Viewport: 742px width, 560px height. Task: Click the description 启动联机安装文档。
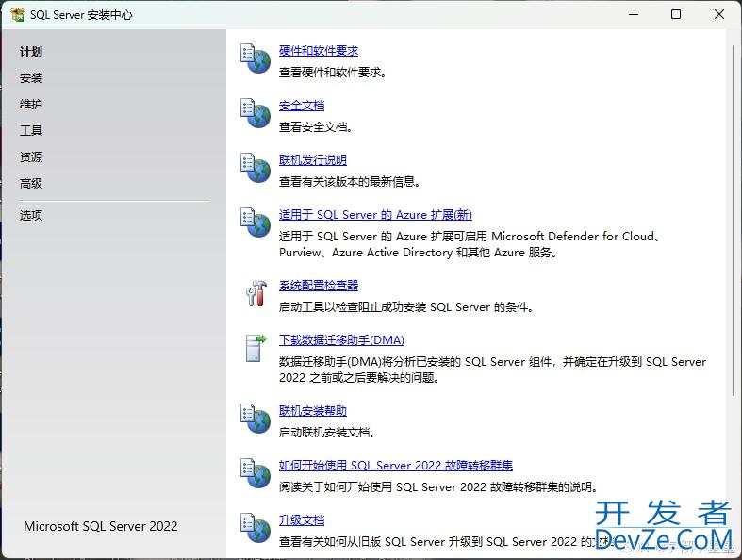[x=327, y=432]
